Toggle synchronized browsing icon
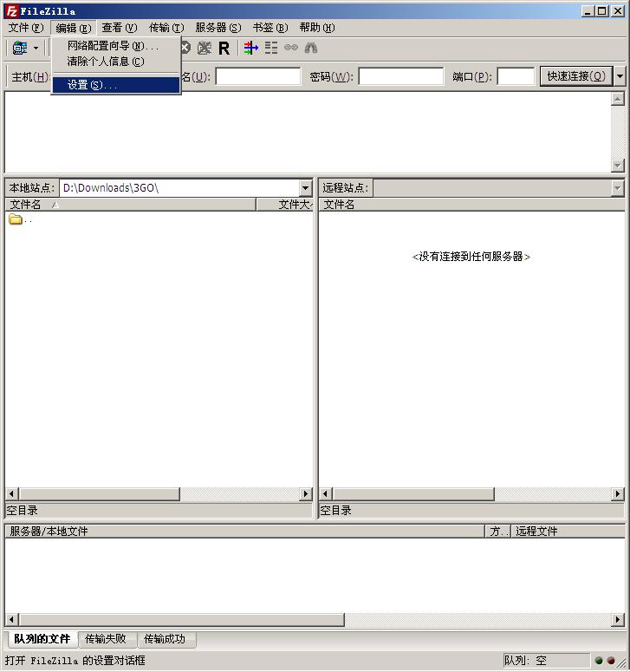 click(291, 48)
